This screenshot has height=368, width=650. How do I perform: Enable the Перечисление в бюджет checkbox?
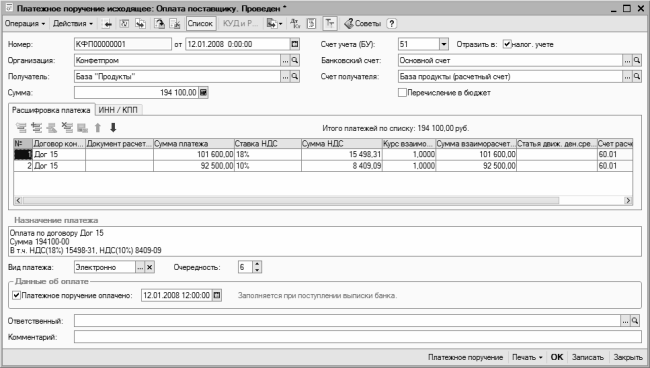coord(402,92)
